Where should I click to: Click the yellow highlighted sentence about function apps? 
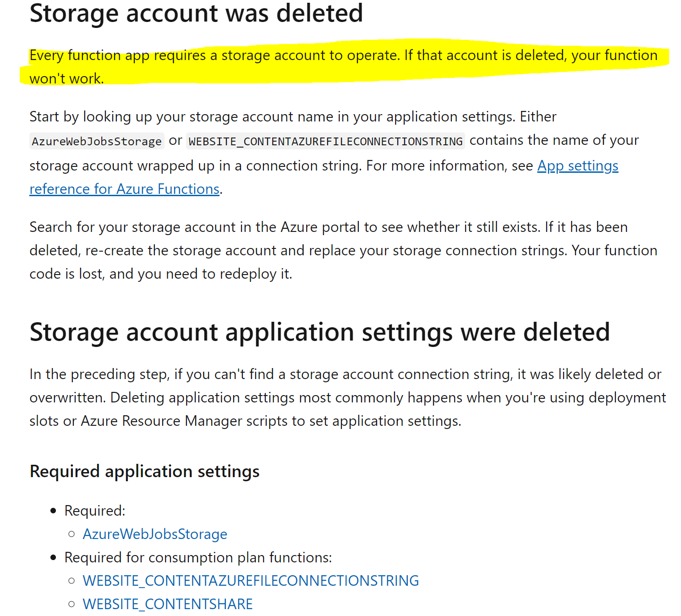(x=343, y=67)
